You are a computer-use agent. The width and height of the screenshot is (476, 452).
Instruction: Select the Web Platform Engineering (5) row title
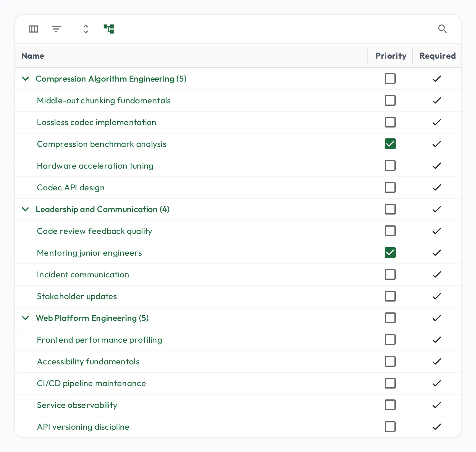[92, 318]
